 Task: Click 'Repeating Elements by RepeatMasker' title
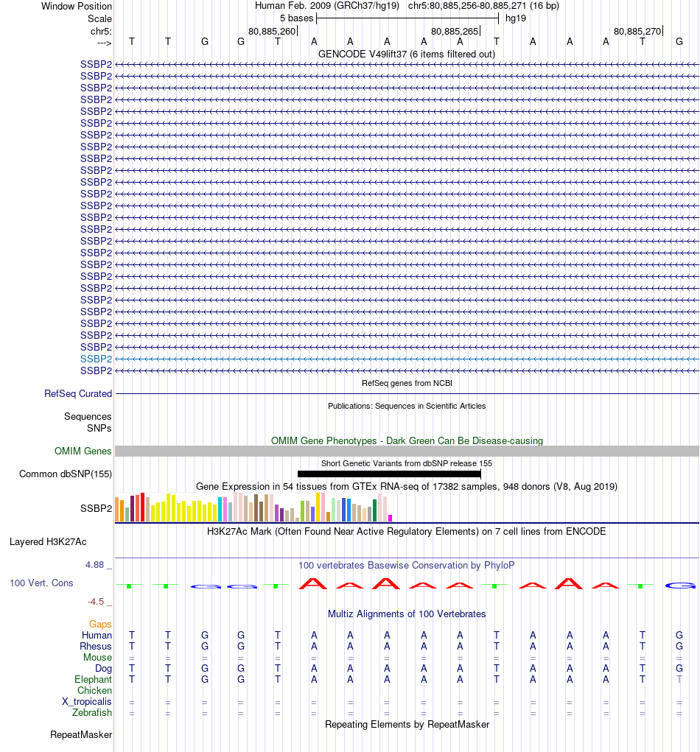point(407,724)
